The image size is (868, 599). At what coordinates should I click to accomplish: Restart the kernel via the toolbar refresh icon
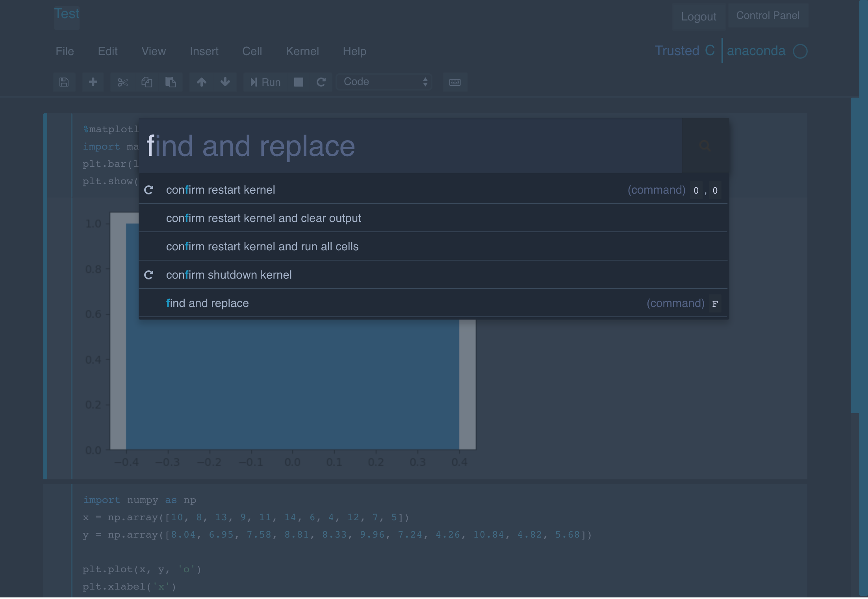pos(321,82)
